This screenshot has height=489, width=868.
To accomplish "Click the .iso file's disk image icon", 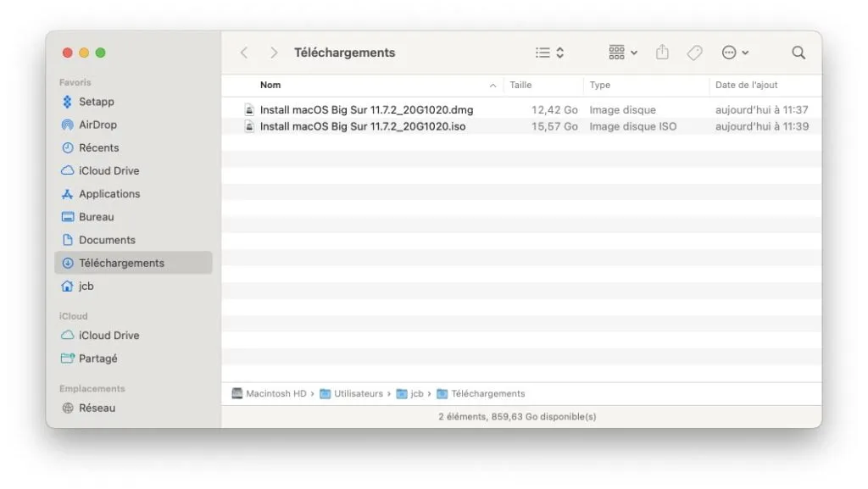I will point(249,126).
